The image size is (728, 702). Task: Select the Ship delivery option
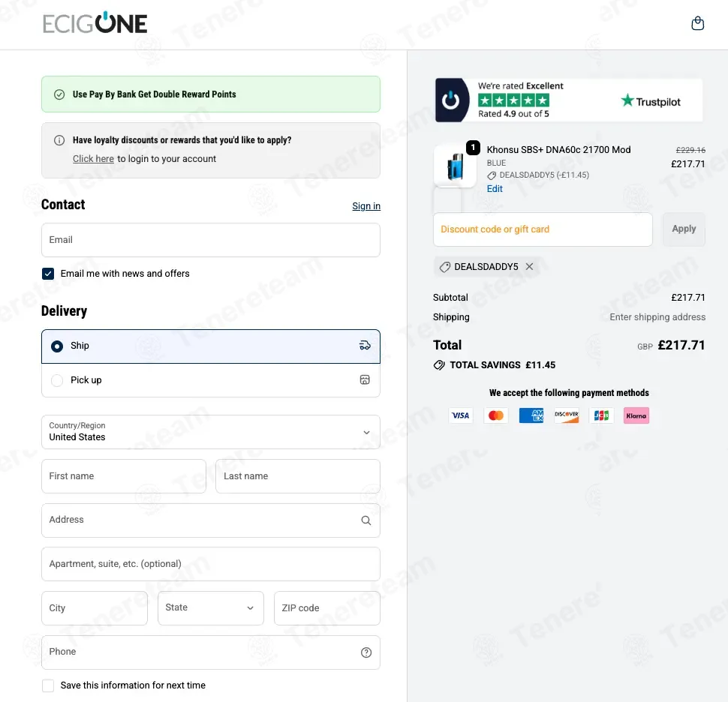click(x=57, y=346)
